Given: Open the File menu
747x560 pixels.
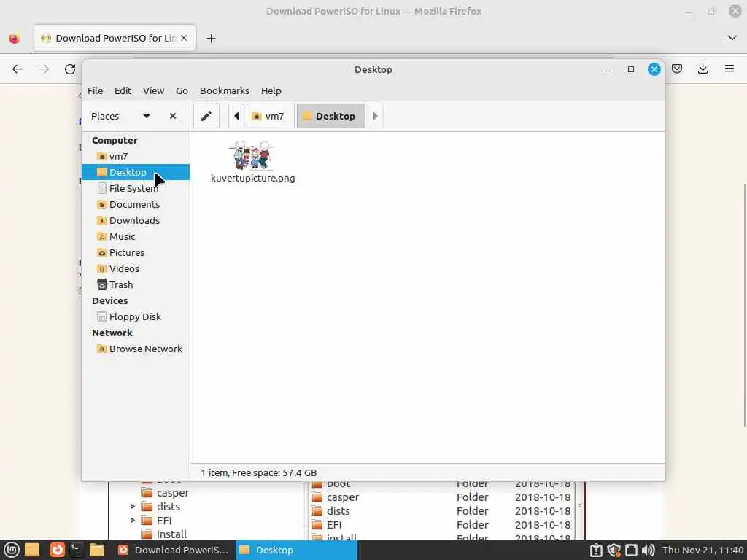Looking at the screenshot, I should [96, 90].
